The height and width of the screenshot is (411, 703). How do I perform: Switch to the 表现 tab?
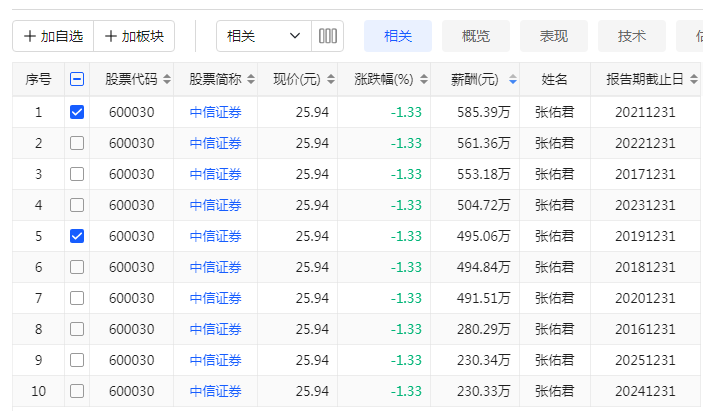(x=554, y=36)
